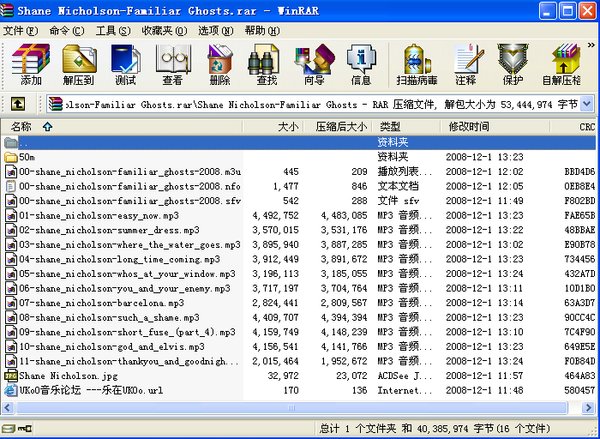Start 扫描病毒 (Virus scan) tool
Screen dimensions: 600x439
point(417,64)
